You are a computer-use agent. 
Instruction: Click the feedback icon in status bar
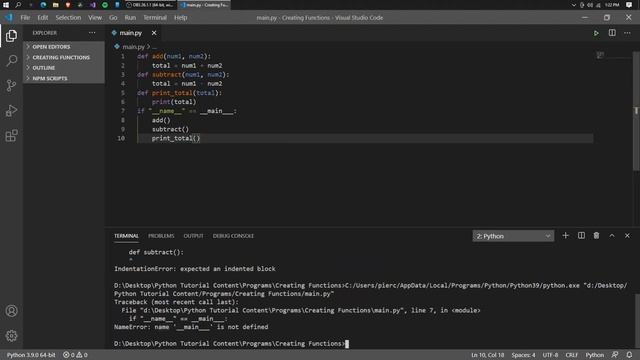coord(615,355)
